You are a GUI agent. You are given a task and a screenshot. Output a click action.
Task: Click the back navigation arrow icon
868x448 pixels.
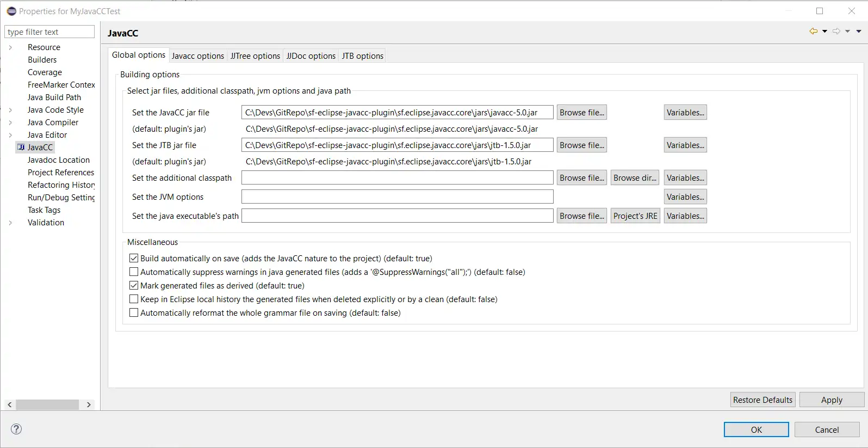[x=813, y=32]
